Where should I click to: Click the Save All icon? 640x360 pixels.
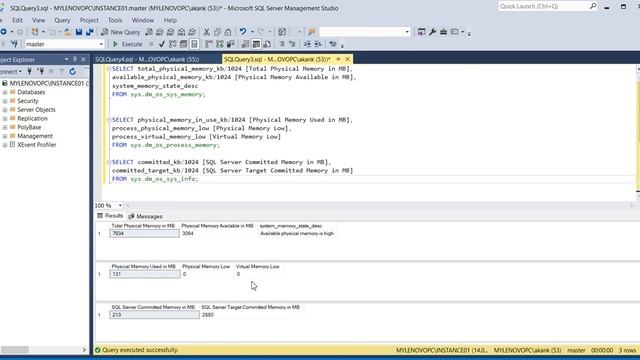coord(89,32)
